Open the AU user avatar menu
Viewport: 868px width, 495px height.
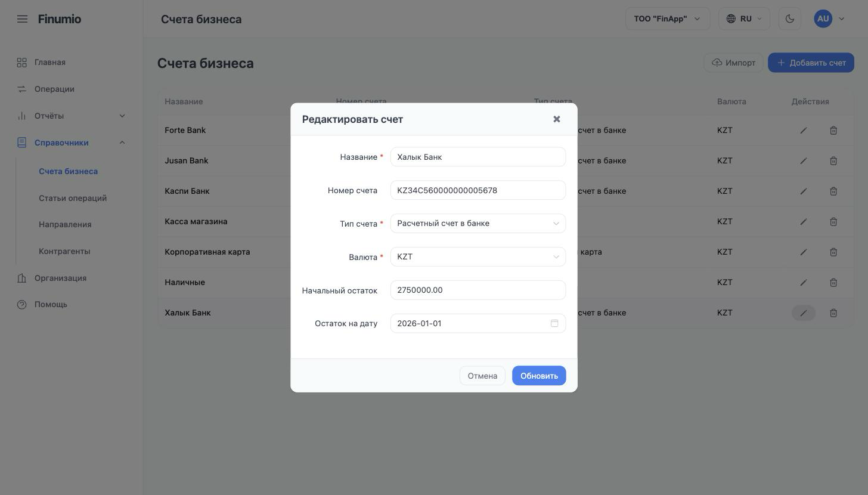[x=829, y=18]
